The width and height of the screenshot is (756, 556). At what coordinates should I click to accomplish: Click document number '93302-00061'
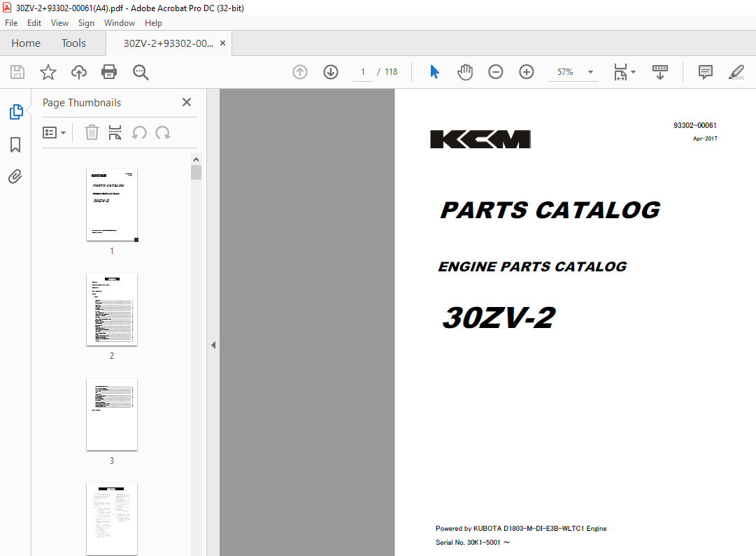click(x=694, y=125)
